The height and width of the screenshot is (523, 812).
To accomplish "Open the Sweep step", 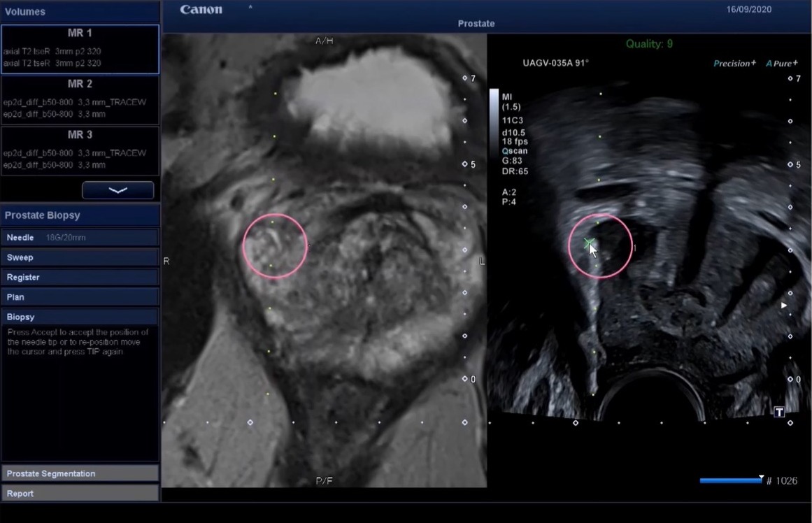I will tap(80, 257).
